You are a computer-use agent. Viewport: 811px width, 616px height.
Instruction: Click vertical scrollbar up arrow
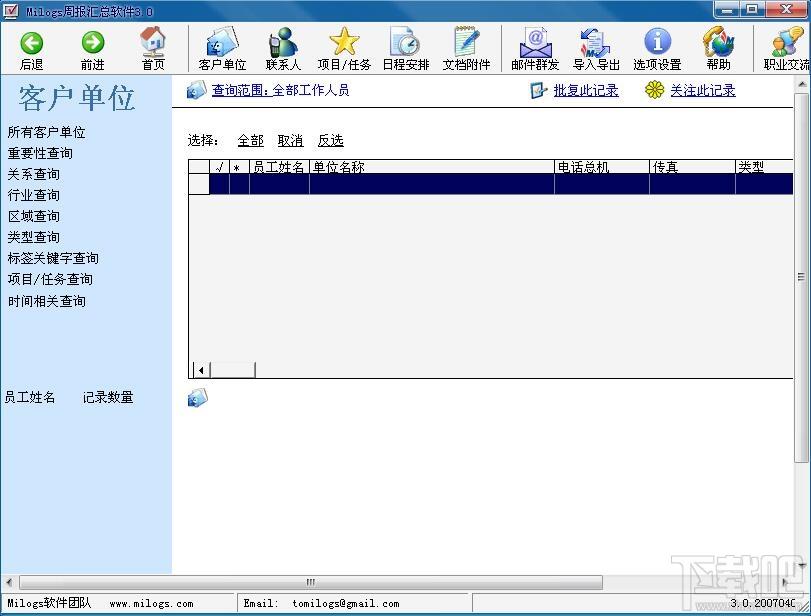(x=802, y=83)
